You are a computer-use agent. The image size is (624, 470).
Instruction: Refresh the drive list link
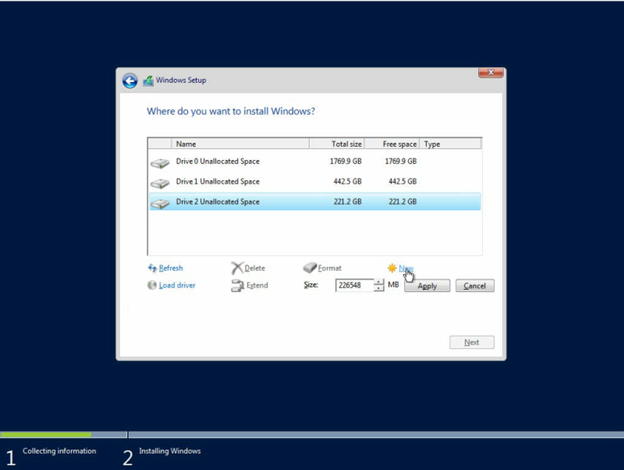pyautogui.click(x=171, y=268)
